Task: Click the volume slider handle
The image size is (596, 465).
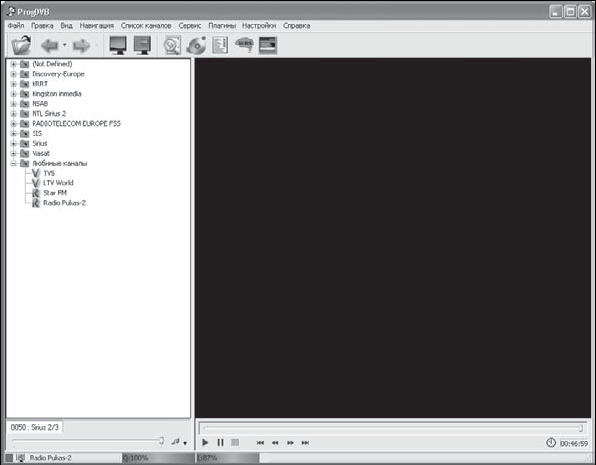Action: tap(162, 441)
